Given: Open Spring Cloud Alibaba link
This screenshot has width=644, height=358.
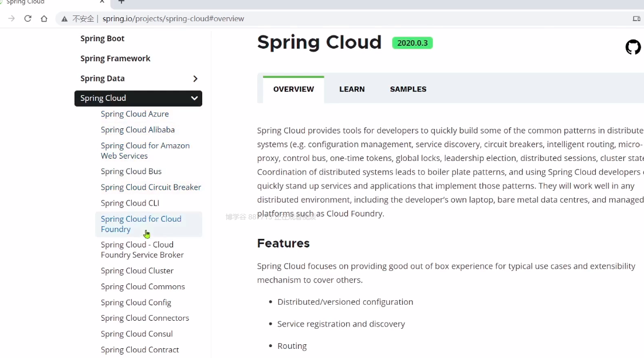Looking at the screenshot, I should (138, 129).
